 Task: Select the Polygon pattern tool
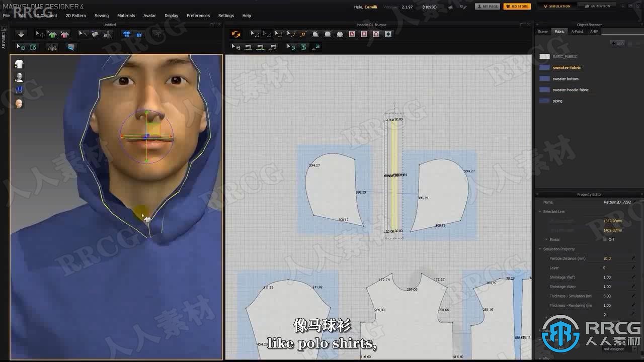click(x=315, y=34)
